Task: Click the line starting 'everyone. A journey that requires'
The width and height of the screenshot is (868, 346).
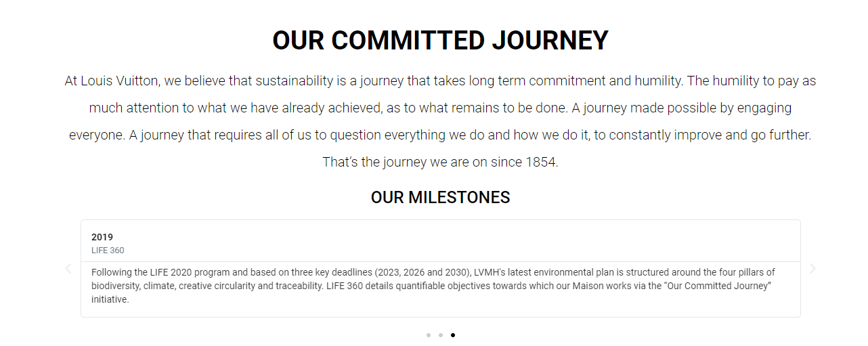Action: 440,135
